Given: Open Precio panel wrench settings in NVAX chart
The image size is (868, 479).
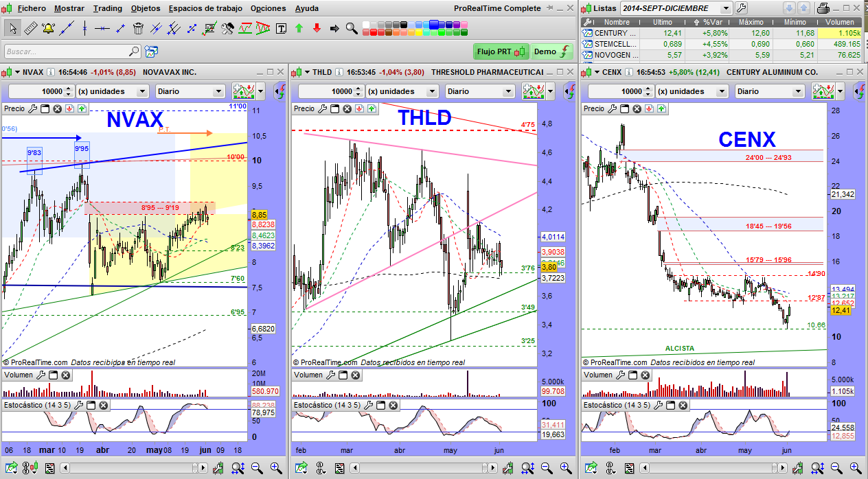Looking at the screenshot, I should pyautogui.click(x=33, y=108).
